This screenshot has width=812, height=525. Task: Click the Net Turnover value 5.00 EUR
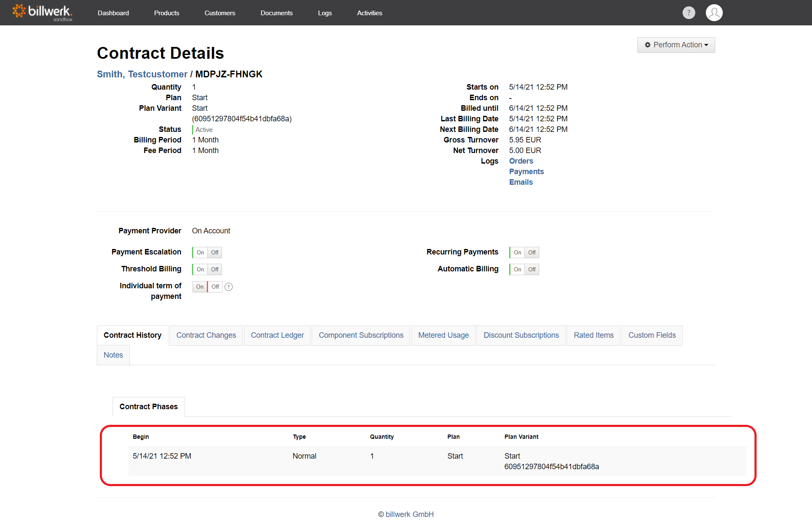pos(525,150)
